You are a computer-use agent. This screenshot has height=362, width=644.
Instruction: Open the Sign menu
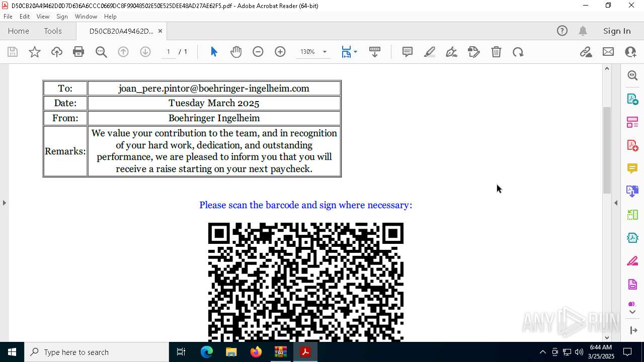pyautogui.click(x=62, y=16)
